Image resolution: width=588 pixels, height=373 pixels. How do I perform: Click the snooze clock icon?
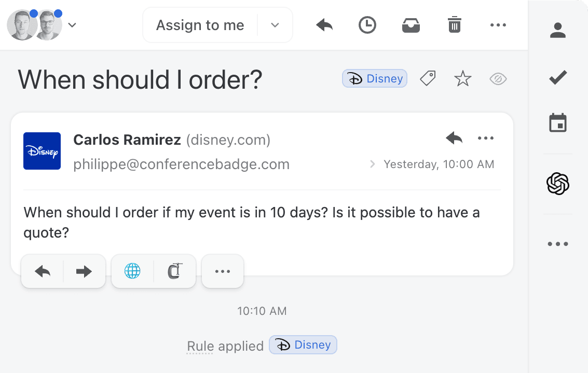(x=367, y=25)
